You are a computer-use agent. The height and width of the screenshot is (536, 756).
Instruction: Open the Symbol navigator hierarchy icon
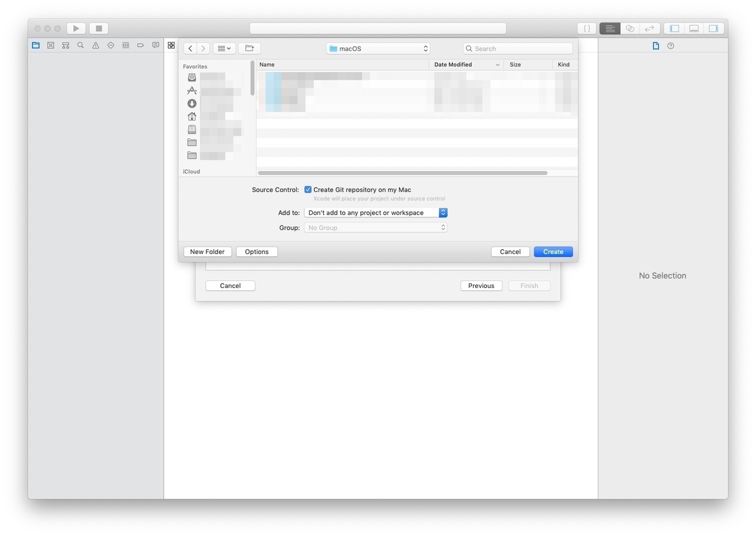point(66,45)
